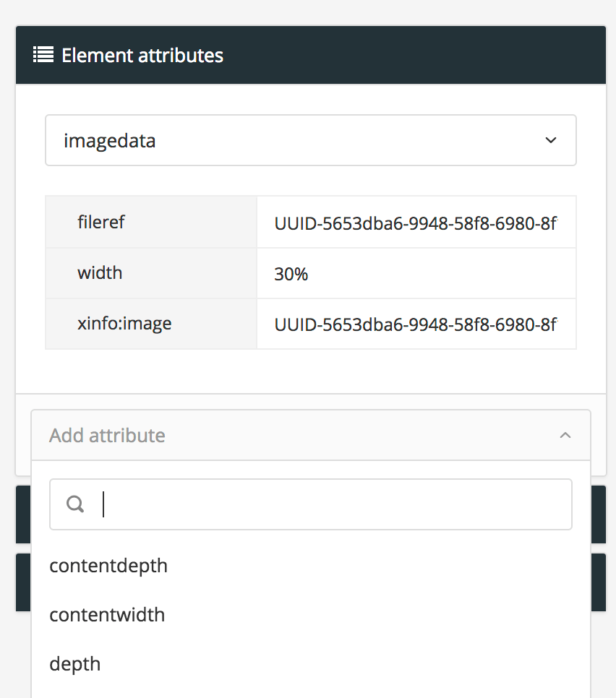Select contentwidth from the attribute list
Image resolution: width=616 pixels, height=698 pixels.
pos(107,615)
